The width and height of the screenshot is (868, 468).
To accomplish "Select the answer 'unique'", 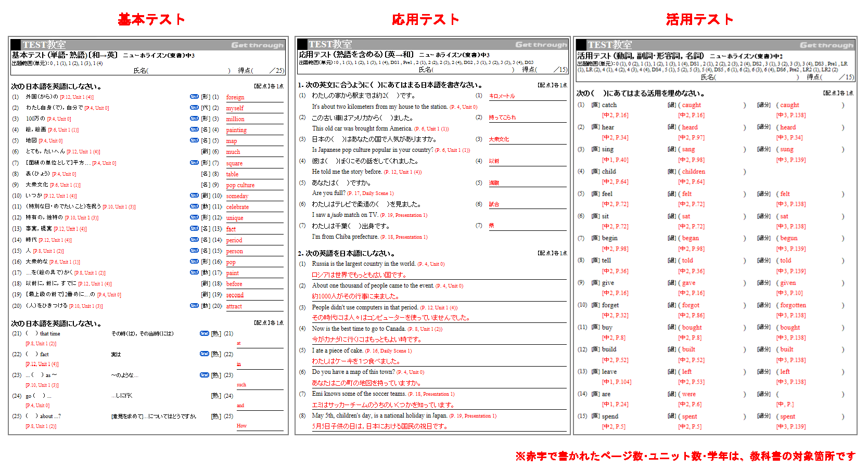I will [235, 218].
